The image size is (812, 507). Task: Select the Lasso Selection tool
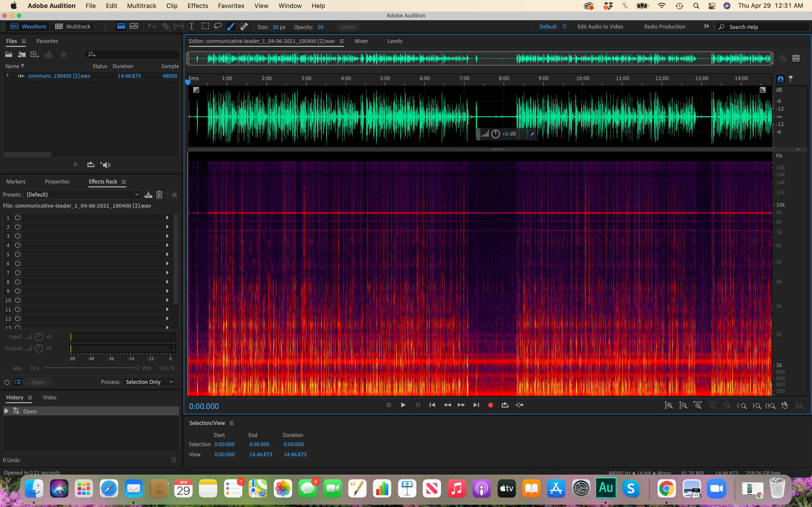(218, 27)
